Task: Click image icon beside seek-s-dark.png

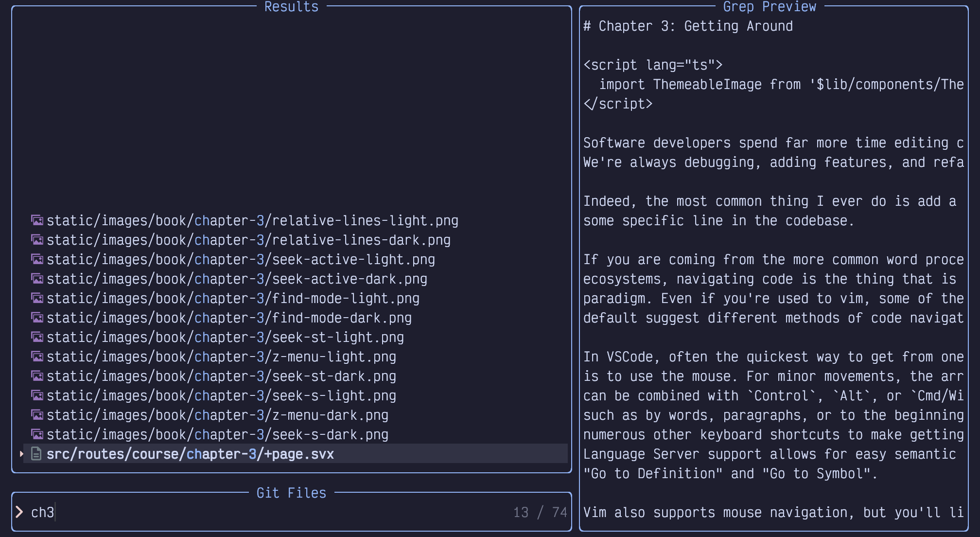Action: tap(37, 434)
